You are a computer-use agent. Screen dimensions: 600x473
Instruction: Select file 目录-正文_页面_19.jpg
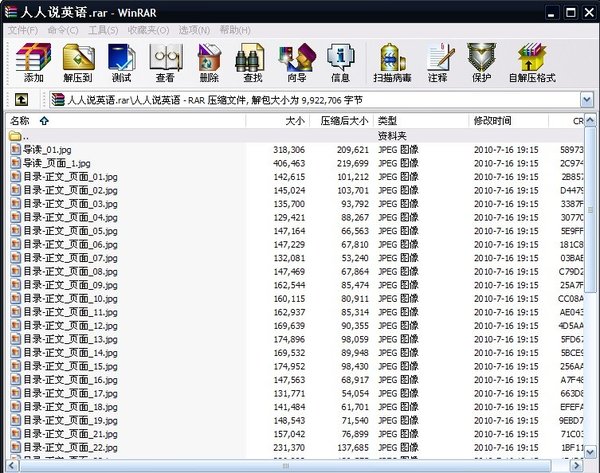click(70, 420)
